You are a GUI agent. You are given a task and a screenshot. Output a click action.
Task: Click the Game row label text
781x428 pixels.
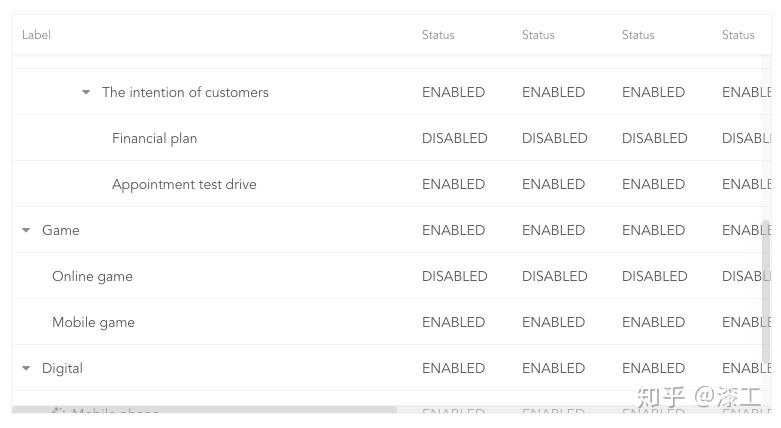coord(60,230)
